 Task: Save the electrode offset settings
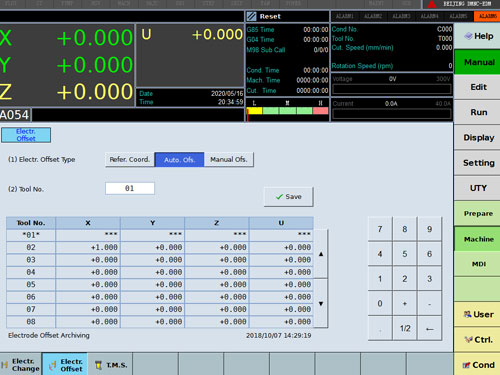(289, 197)
